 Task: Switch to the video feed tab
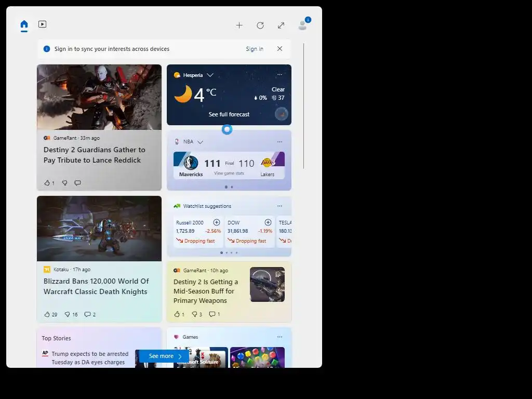coord(43,24)
